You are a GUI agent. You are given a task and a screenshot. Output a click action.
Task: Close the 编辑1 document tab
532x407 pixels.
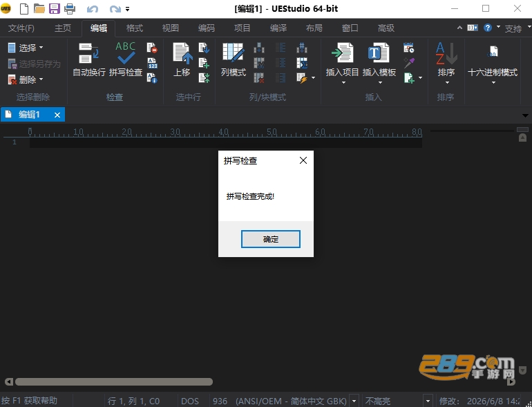click(57, 115)
